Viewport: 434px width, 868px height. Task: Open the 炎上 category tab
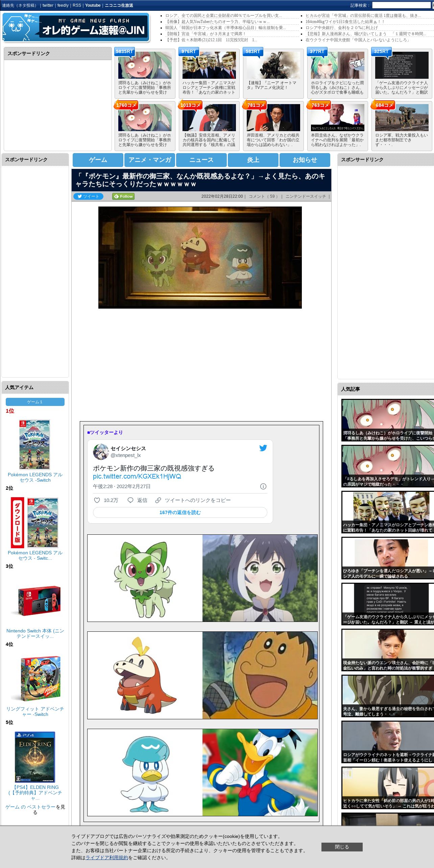pyautogui.click(x=253, y=160)
